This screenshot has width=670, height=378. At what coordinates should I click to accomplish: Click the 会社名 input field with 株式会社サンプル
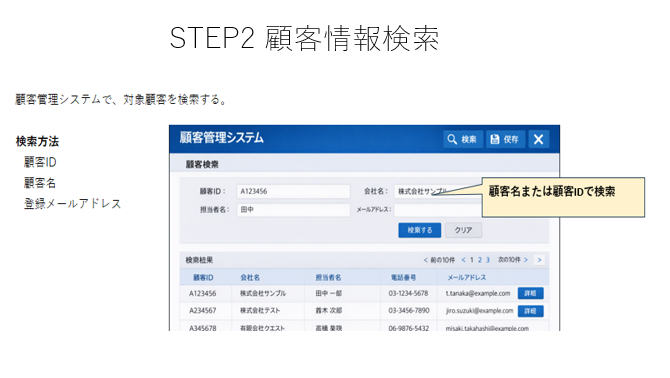pos(438,191)
